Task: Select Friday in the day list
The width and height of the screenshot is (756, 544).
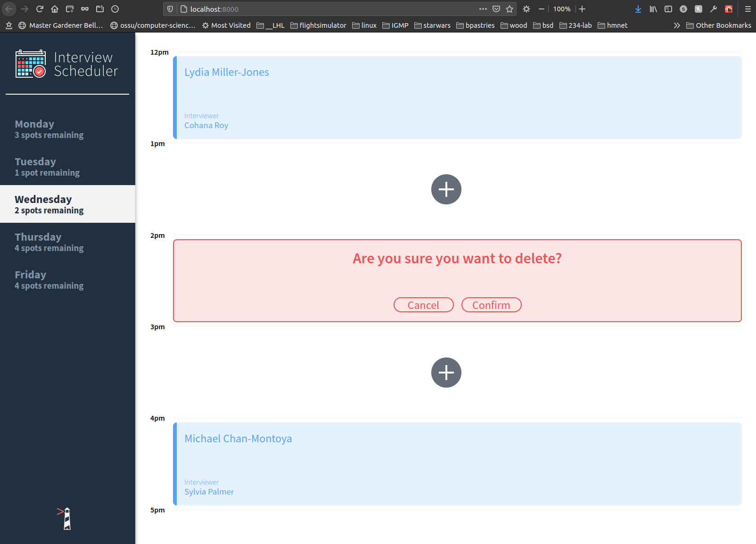Action: pyautogui.click(x=67, y=279)
